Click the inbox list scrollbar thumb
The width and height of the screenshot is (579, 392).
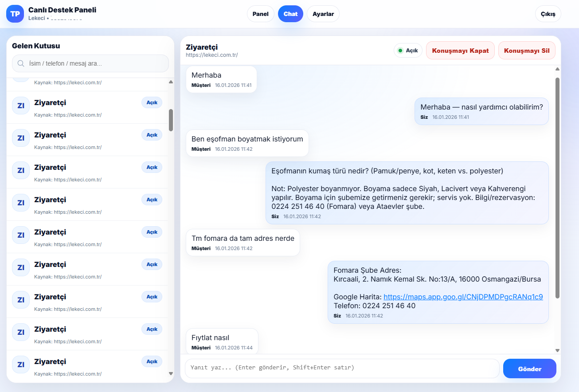tap(171, 120)
